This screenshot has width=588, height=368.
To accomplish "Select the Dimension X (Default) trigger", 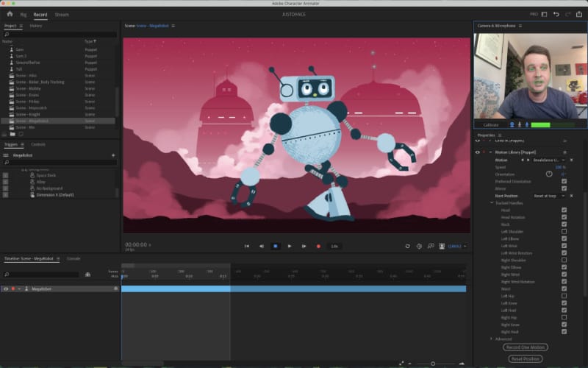I will [x=55, y=195].
